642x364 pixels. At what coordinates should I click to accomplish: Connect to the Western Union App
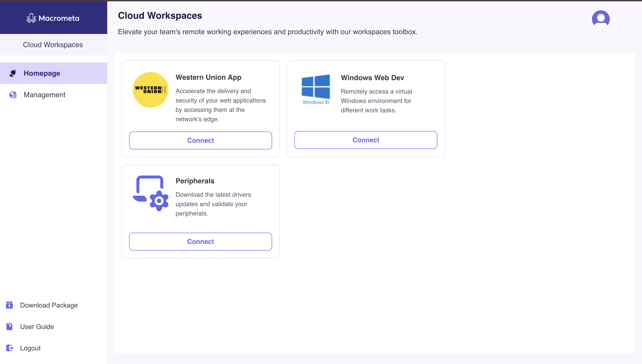pos(201,140)
